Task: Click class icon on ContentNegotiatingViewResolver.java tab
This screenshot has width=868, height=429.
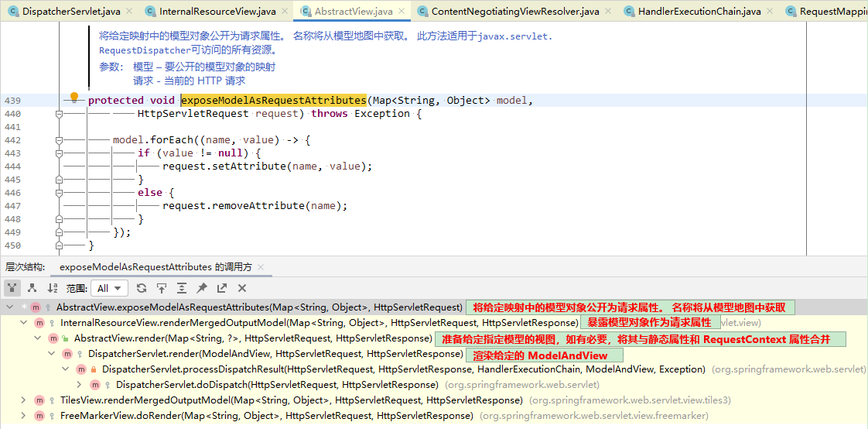Action: [x=422, y=11]
